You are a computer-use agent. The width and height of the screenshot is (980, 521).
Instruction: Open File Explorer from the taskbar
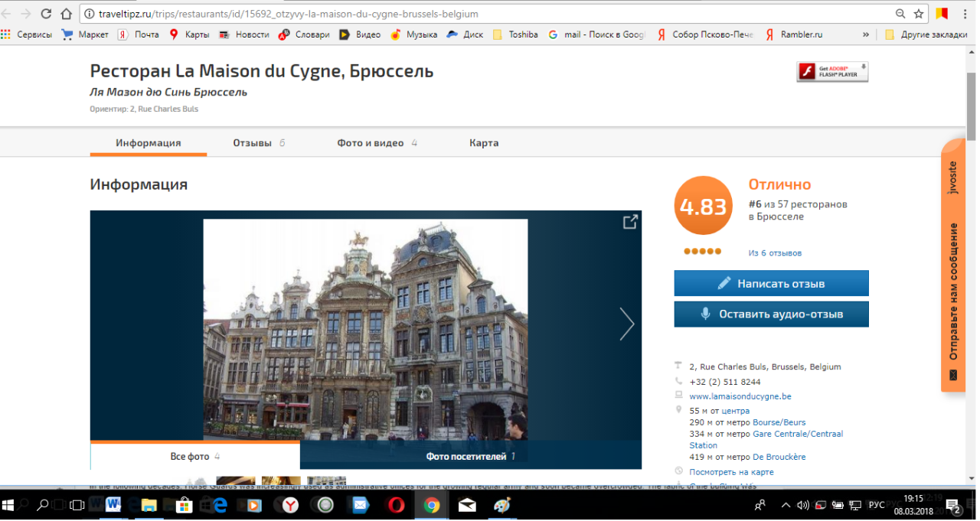click(x=149, y=505)
